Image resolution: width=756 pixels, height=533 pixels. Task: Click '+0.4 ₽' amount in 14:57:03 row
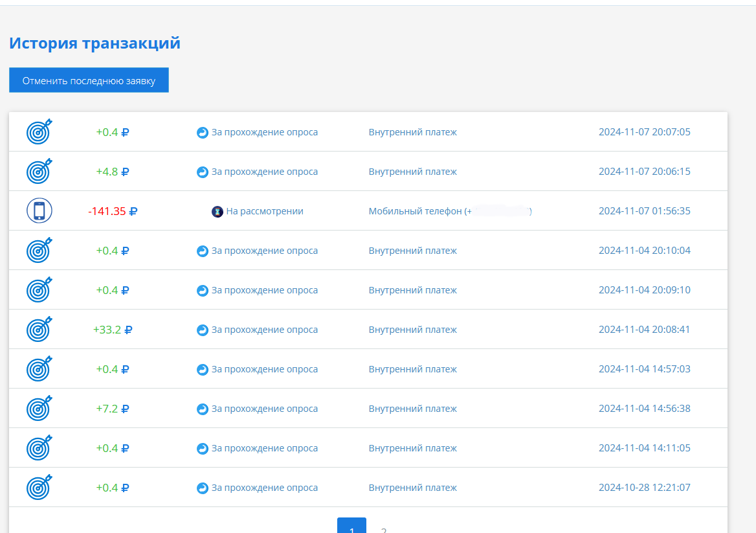113,370
